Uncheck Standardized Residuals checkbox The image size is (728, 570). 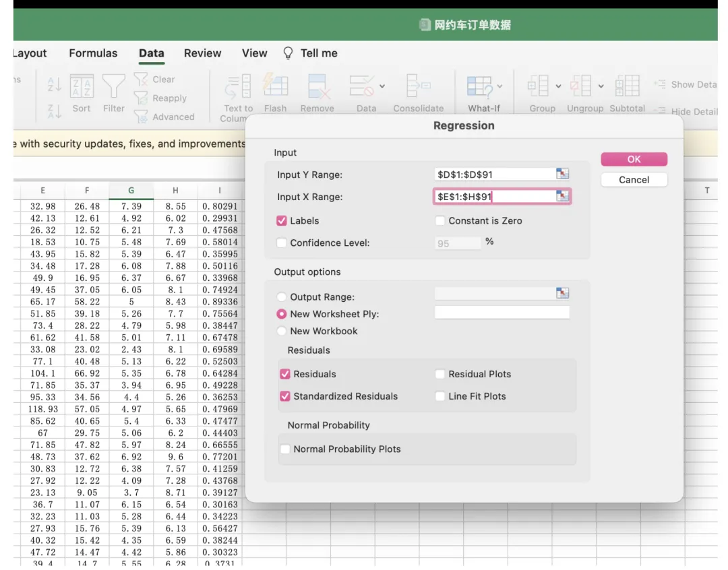[x=285, y=396]
